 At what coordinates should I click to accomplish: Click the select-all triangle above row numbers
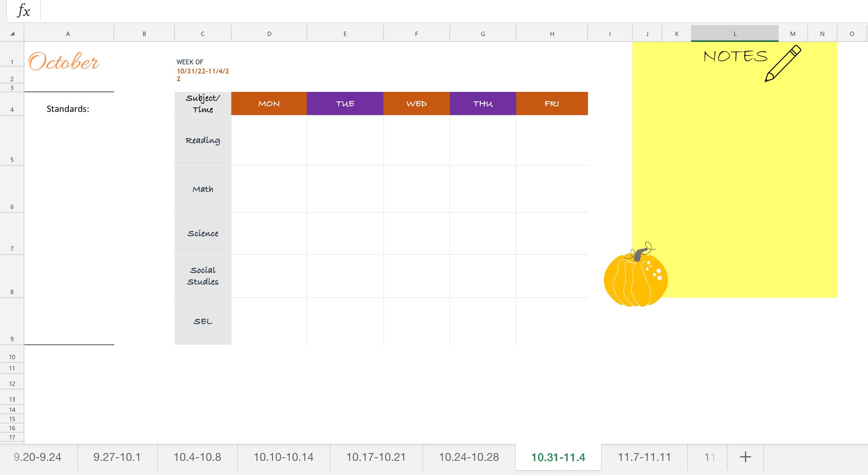12,33
